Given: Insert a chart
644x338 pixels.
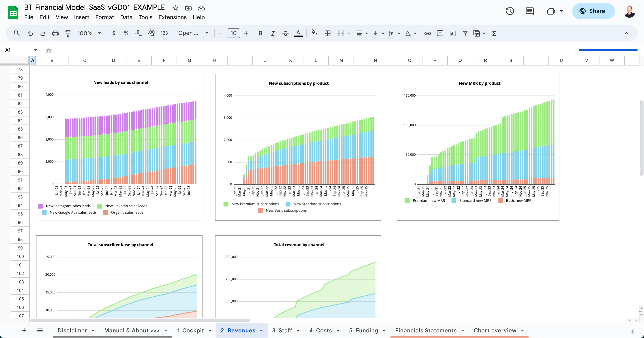Looking at the screenshot, I should click(x=452, y=33).
